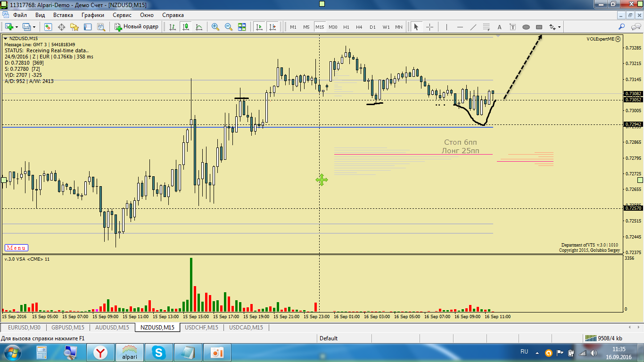Switch to bar chart mode
644x362 pixels.
(173, 27)
